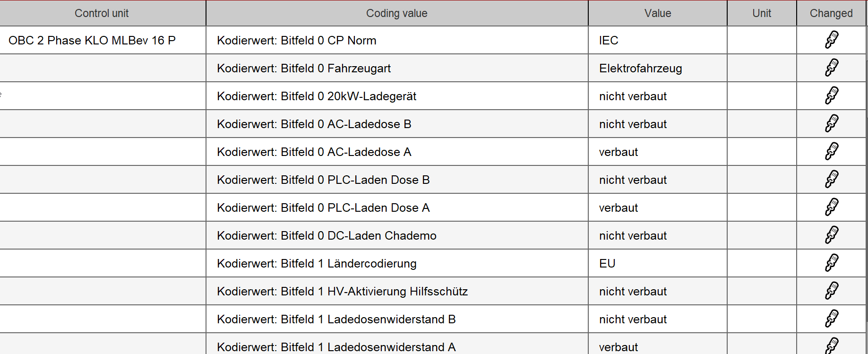Select the Ladedosenwiderstand B changed icon
Screen dimensions: 868x354
coord(832,319)
